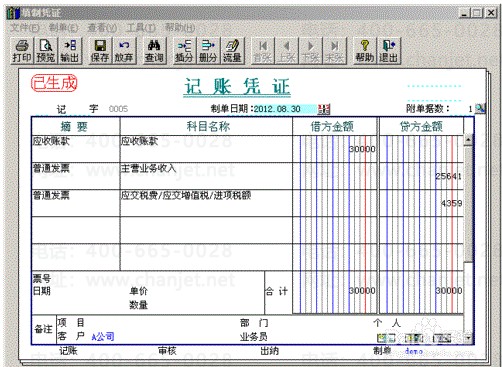Click scroll-down arrow at bottom right of 备注

tap(468, 338)
